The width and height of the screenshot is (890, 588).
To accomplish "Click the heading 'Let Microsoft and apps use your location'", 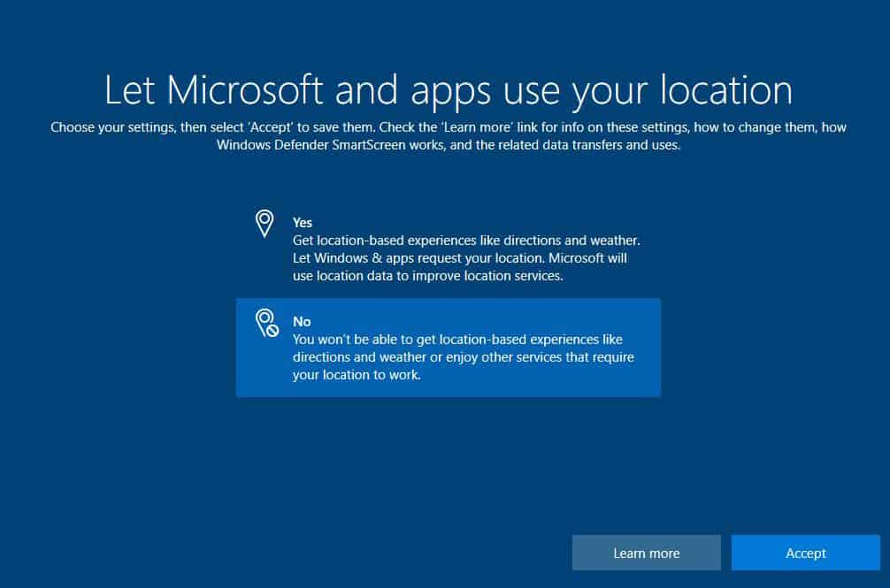I will [x=448, y=91].
